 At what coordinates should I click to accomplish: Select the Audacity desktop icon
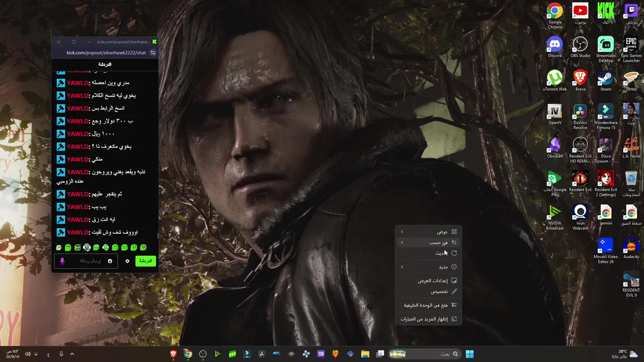pyautogui.click(x=631, y=248)
